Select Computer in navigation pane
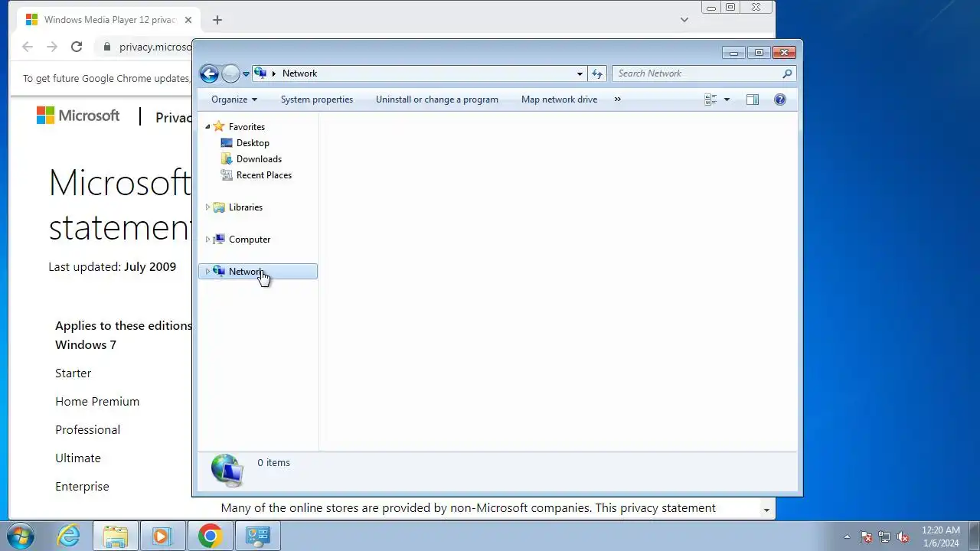Image resolution: width=980 pixels, height=551 pixels. (x=250, y=240)
